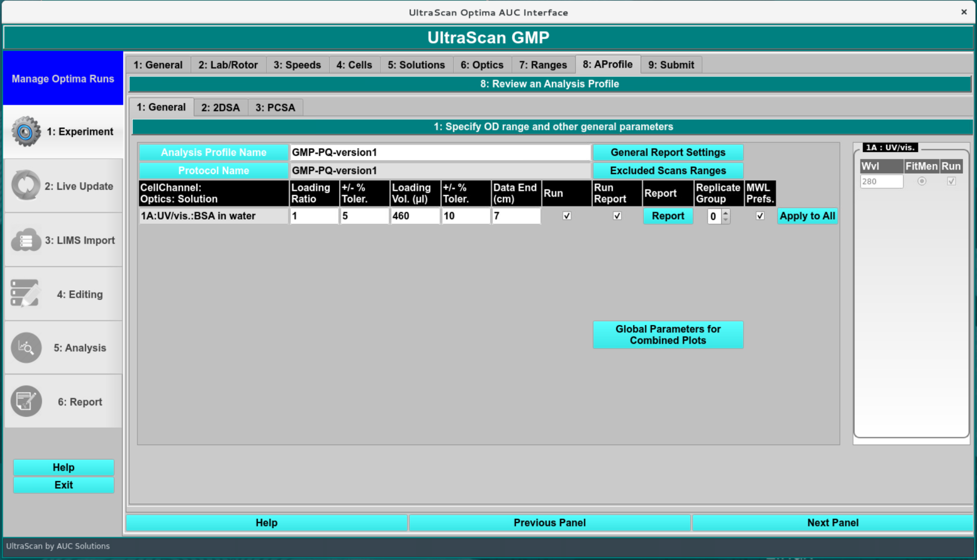Screen dimensions: 977x560
Task: Decrease Replicate Group with down arrow
Action: click(x=726, y=219)
